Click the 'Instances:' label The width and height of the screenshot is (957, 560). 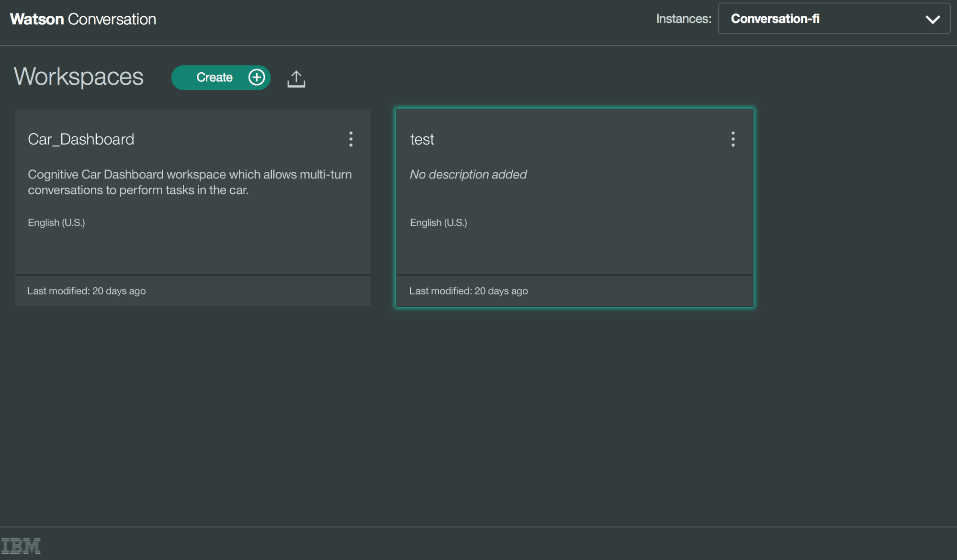point(684,19)
